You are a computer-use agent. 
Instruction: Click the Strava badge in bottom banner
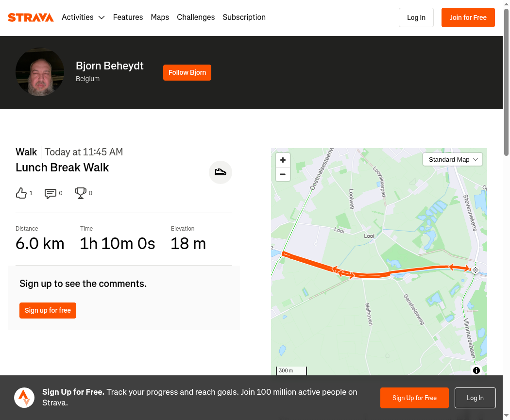point(24,398)
